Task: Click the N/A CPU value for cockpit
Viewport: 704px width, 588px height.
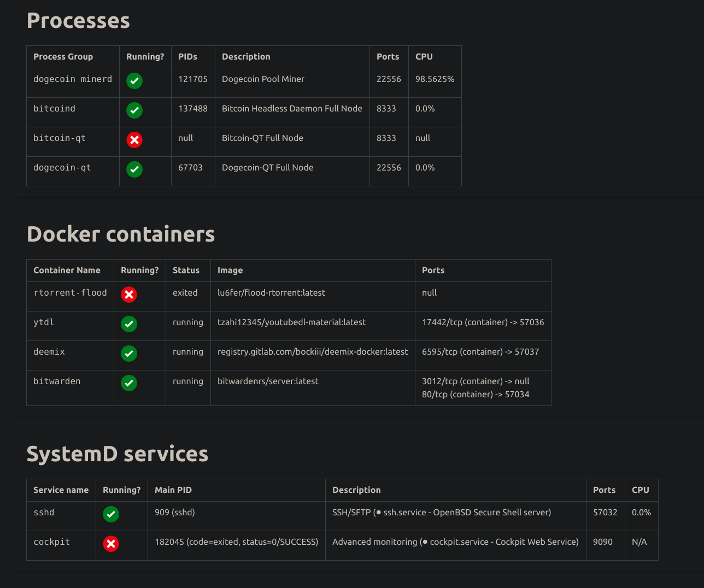Action: click(640, 542)
